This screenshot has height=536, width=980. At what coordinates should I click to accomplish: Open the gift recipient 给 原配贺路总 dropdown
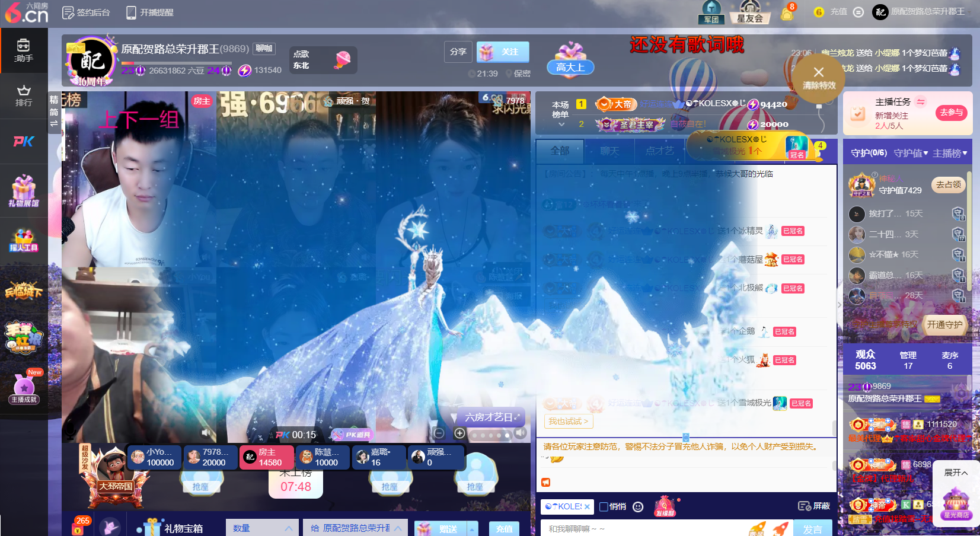click(355, 528)
